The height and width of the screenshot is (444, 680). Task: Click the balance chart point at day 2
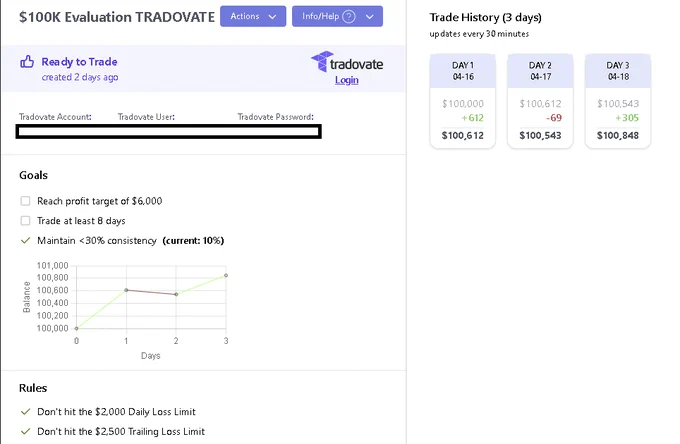tap(176, 294)
